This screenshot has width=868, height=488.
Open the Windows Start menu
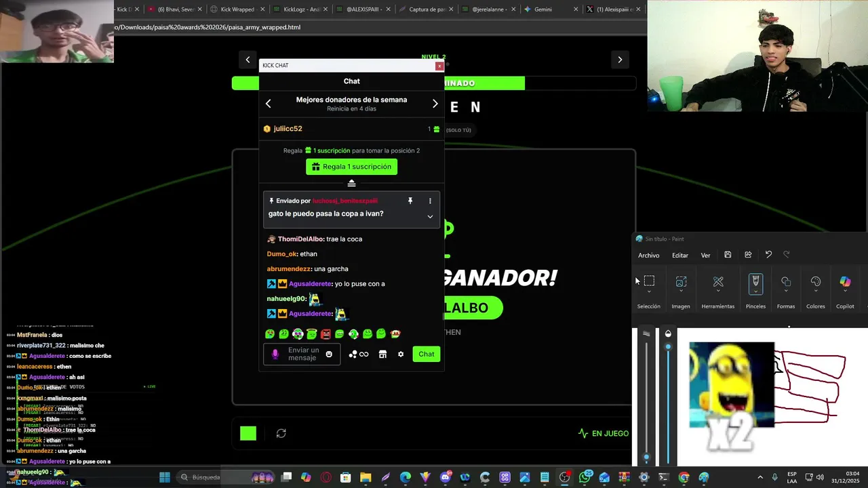pos(165,477)
